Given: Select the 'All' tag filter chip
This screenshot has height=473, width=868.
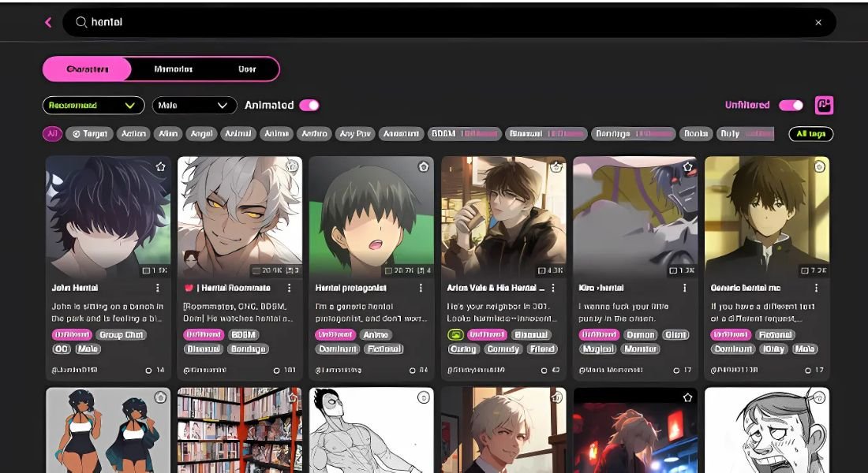Looking at the screenshot, I should pos(52,134).
